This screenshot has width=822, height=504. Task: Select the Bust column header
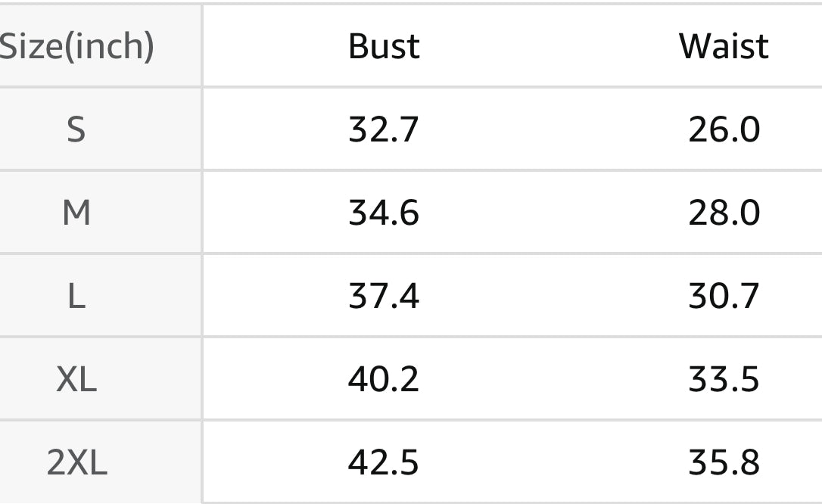click(x=384, y=46)
